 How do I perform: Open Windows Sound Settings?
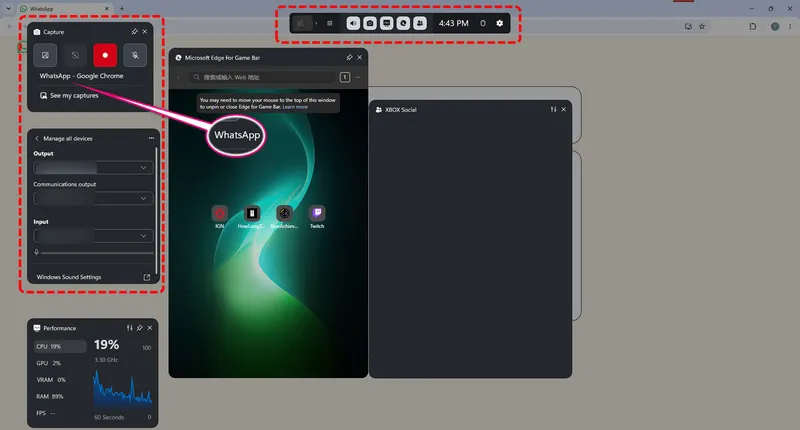[93, 277]
